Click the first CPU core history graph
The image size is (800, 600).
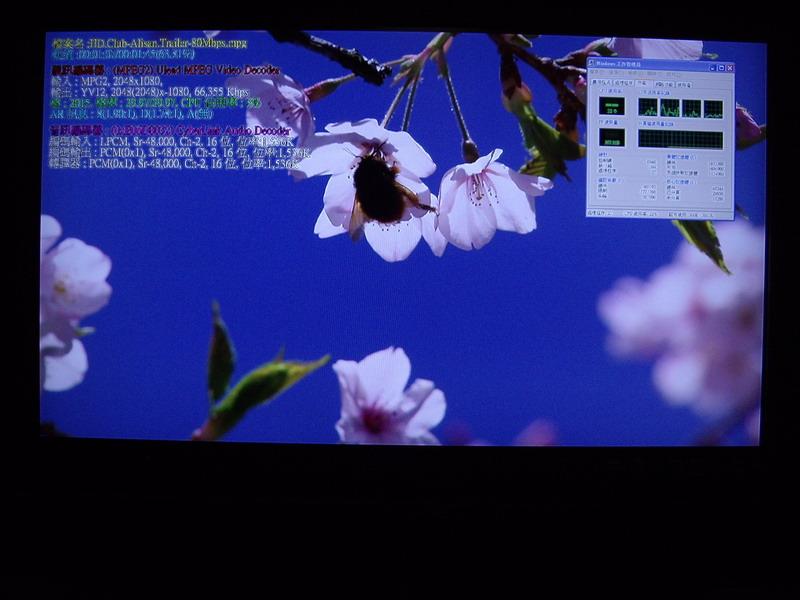click(647, 109)
